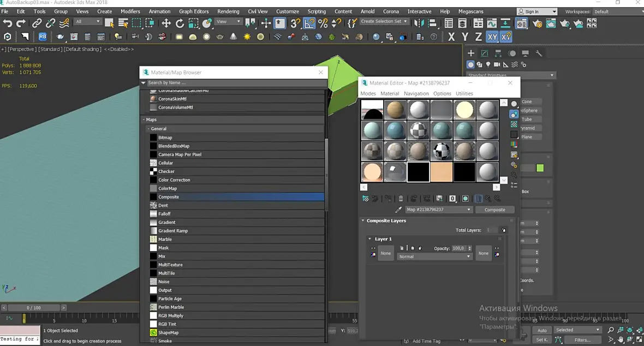Image resolution: width=644 pixels, height=346 pixels.
Task: Open the Curve Editor toolbar icon
Action: point(492,23)
